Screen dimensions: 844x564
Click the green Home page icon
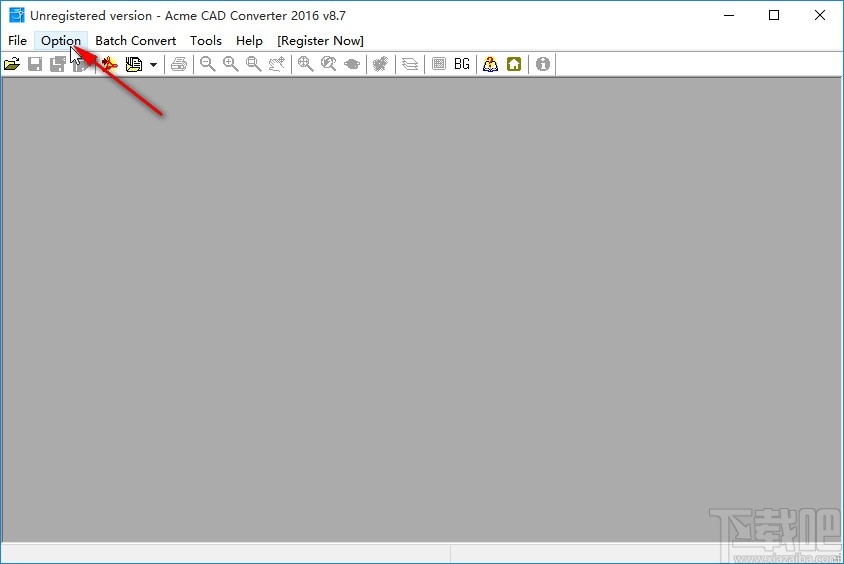[x=514, y=64]
